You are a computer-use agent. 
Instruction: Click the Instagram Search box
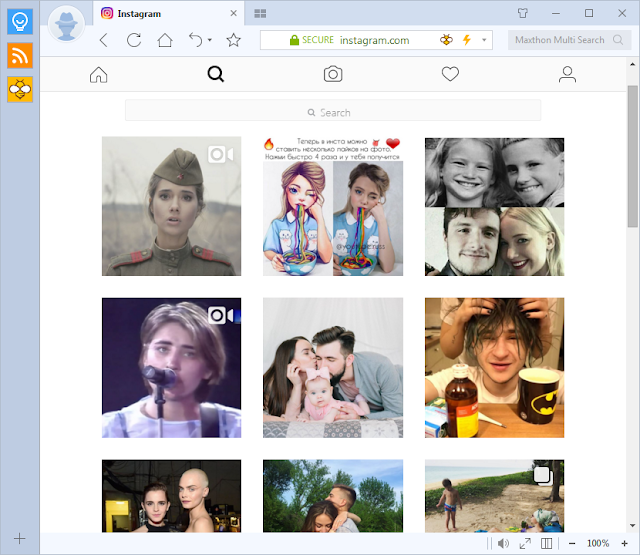tap(333, 110)
